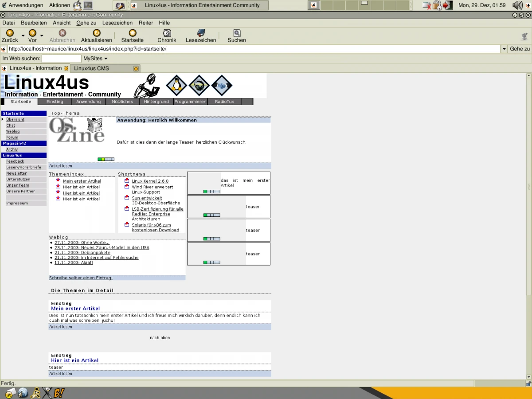532x399 pixels.
Task: Click Schreibe selber einen Eintrag! link
Action: [x=81, y=278]
